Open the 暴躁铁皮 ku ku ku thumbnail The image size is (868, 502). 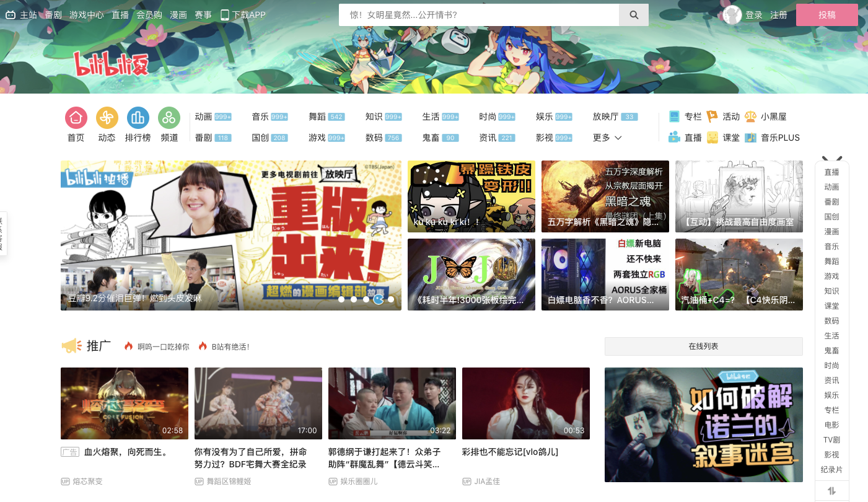(471, 196)
